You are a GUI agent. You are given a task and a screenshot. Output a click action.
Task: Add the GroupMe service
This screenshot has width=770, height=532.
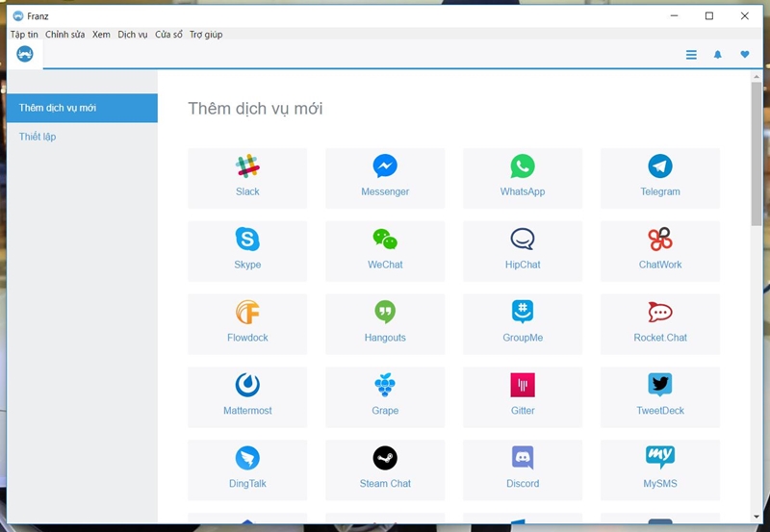[523, 324]
